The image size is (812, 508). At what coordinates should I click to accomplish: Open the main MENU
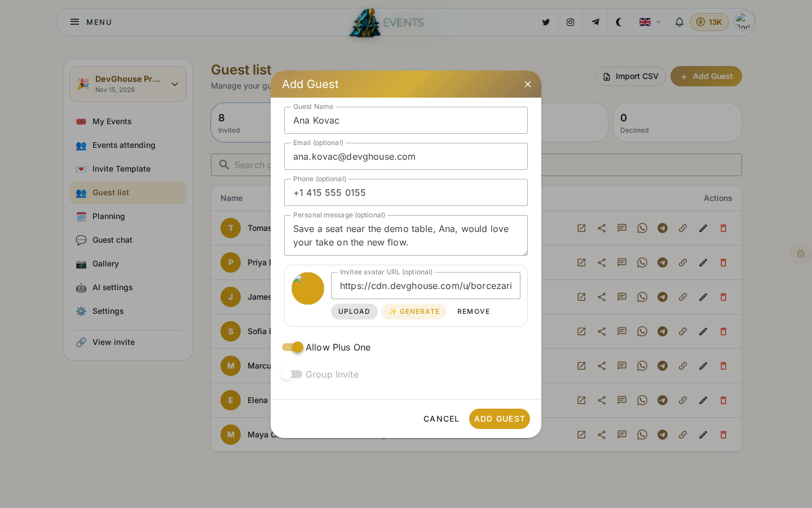click(x=91, y=22)
